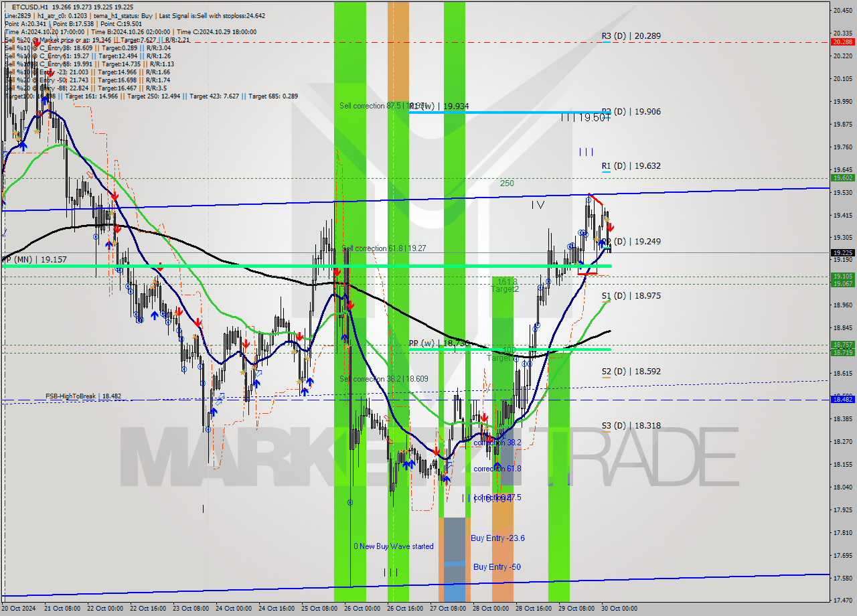Screen dimensions: 857x616
Task: Click the blue 18.482 price axis tag
Action: pyautogui.click(x=842, y=399)
